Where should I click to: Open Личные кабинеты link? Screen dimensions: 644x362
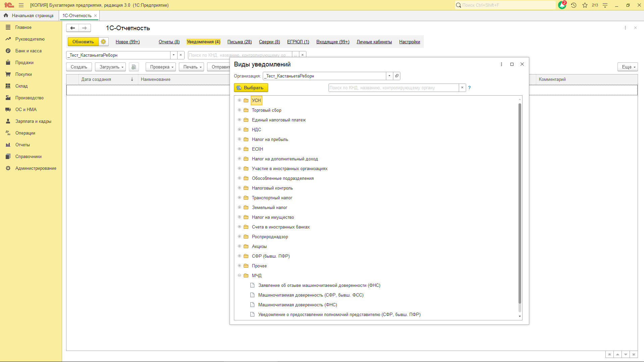click(x=374, y=42)
